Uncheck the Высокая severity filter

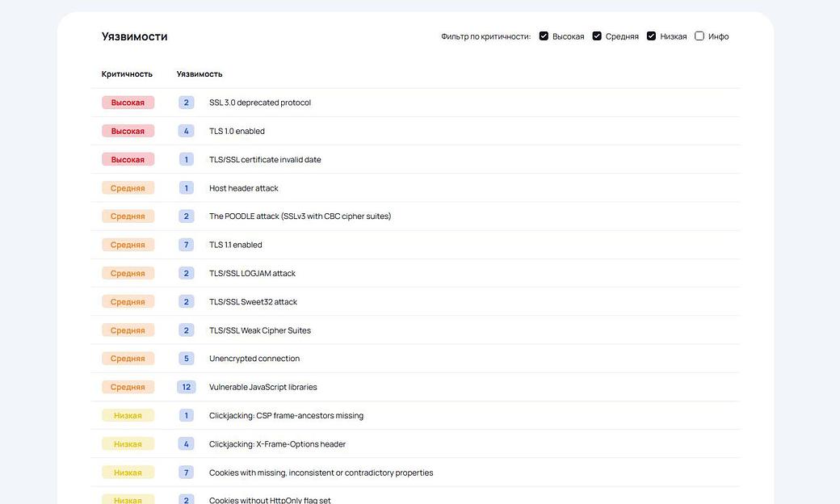pyautogui.click(x=544, y=36)
